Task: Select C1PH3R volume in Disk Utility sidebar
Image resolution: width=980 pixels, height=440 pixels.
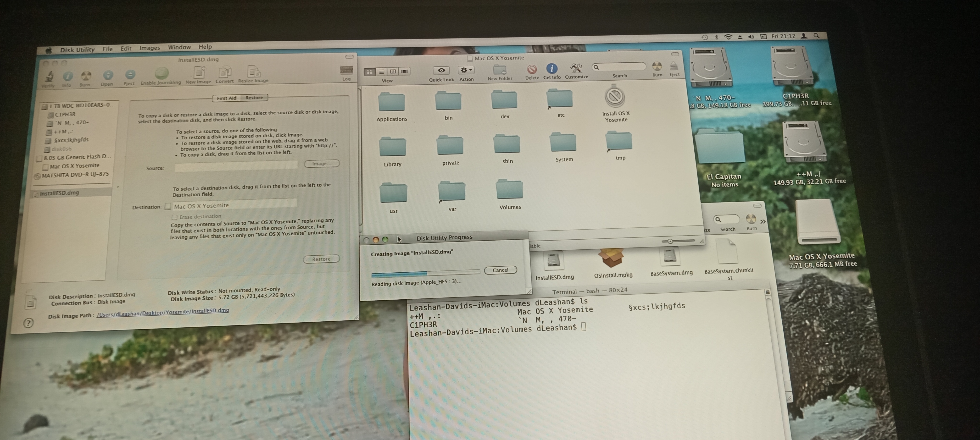Action: (x=61, y=115)
